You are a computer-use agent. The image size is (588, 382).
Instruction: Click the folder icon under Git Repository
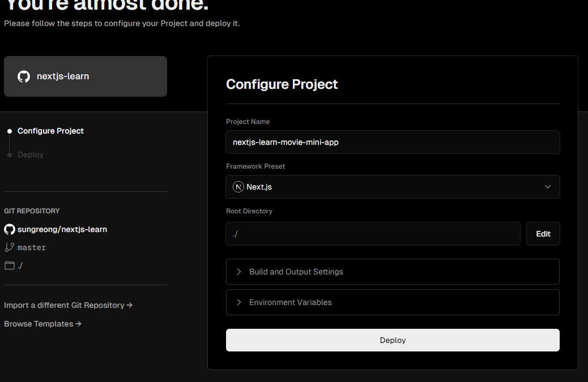[10, 265]
